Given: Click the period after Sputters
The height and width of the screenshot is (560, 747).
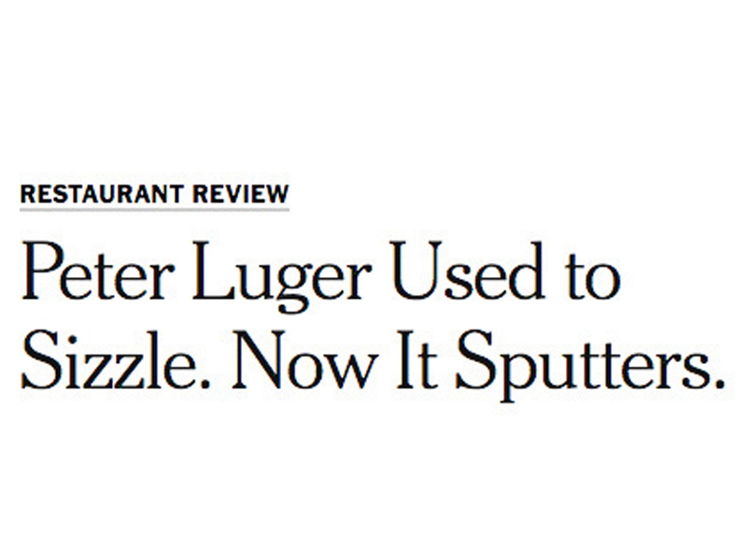Looking at the screenshot, I should click(719, 383).
